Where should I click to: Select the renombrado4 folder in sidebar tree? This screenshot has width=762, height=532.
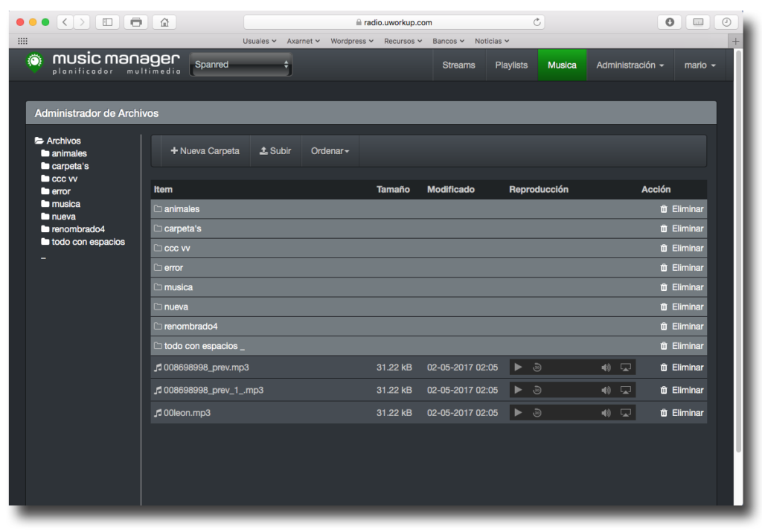click(77, 229)
